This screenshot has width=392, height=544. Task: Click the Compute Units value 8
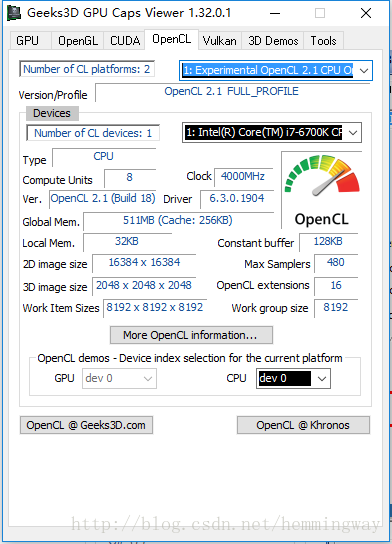pos(130,178)
